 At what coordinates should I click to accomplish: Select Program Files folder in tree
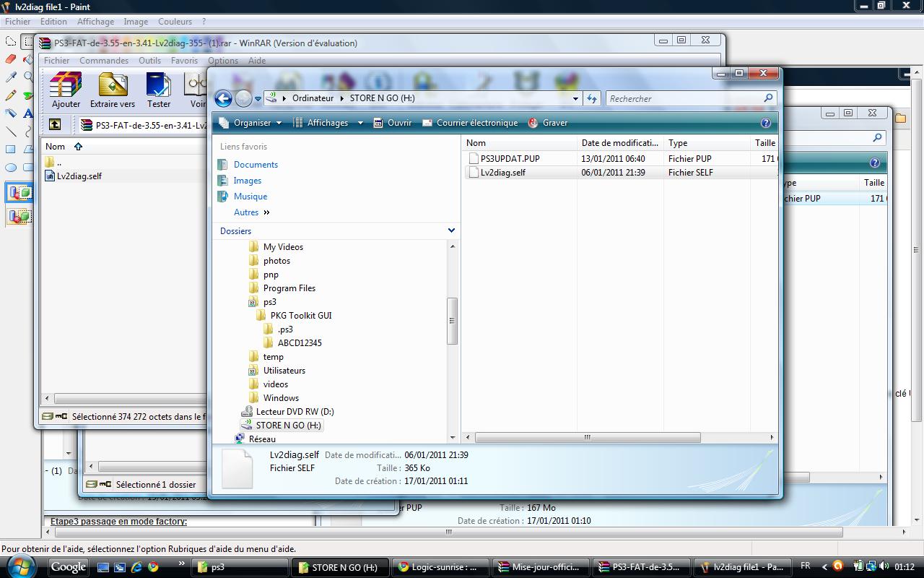point(289,288)
